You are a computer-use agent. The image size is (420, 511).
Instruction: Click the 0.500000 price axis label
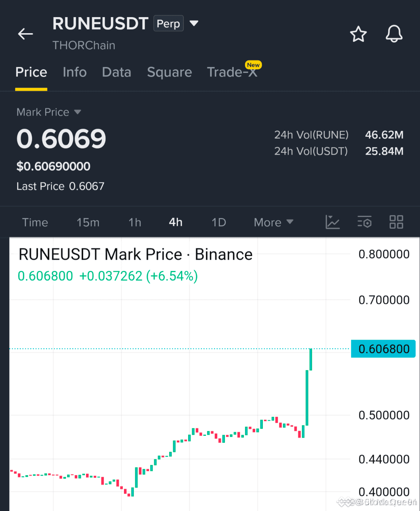[384, 415]
